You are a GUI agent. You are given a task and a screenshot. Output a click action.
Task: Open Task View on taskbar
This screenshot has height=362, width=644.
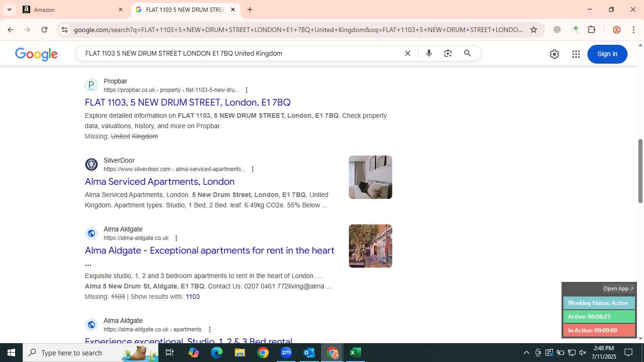tap(170, 353)
